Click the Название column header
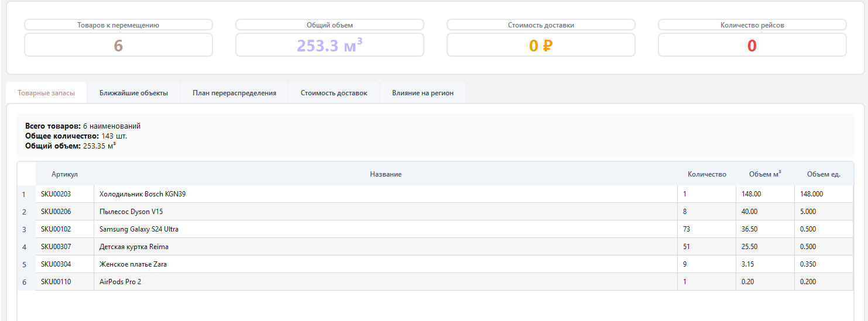Image resolution: width=868 pixels, height=321 pixels. coord(385,174)
